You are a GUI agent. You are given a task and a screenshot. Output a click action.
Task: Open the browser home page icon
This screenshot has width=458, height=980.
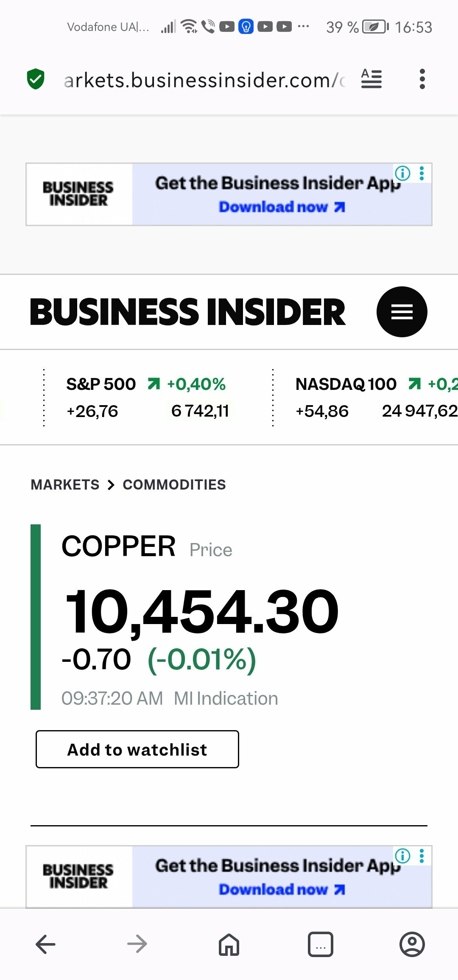point(229,944)
